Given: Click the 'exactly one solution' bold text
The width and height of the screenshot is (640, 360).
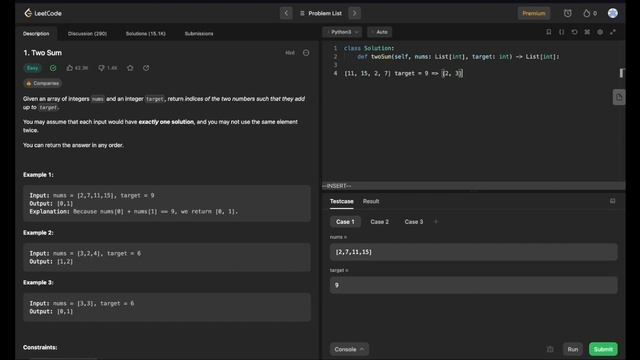Looking at the screenshot, I should [x=166, y=122].
